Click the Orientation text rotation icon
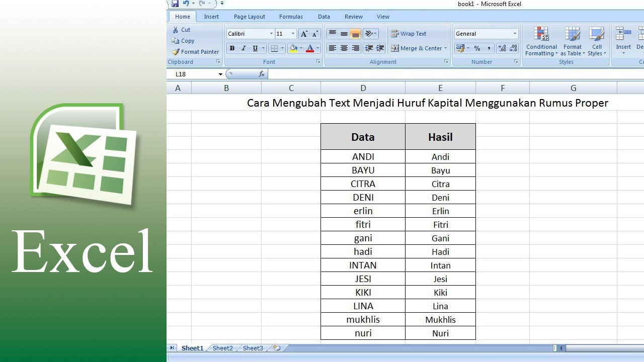This screenshot has height=362, width=644. point(370,34)
